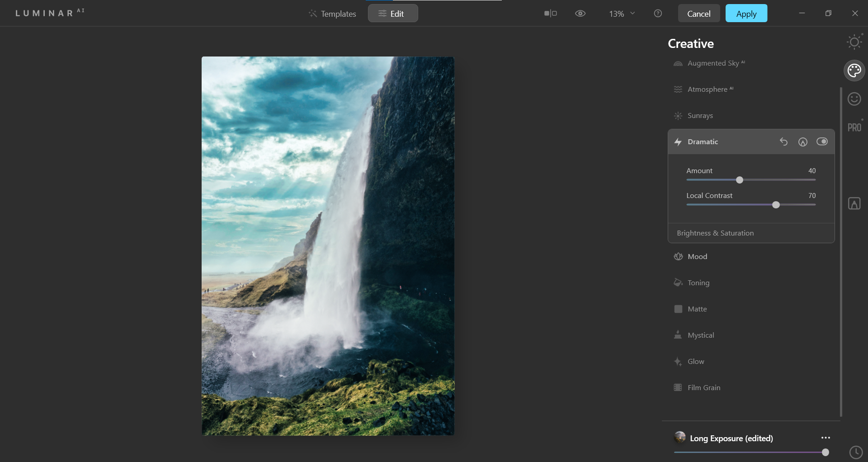Toggle before/after compare view icon
The width and height of the screenshot is (868, 462).
[x=550, y=14]
